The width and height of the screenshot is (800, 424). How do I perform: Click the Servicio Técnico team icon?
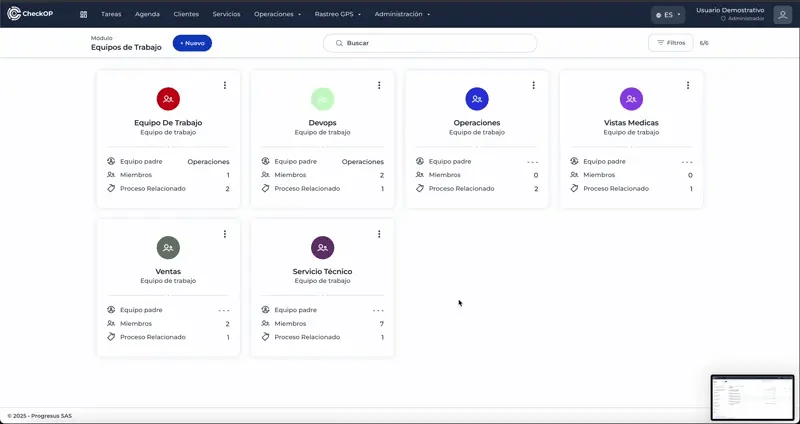coord(322,247)
